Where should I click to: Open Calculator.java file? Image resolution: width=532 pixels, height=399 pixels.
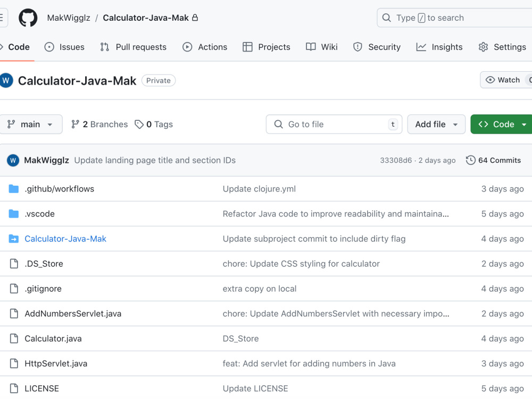point(53,338)
